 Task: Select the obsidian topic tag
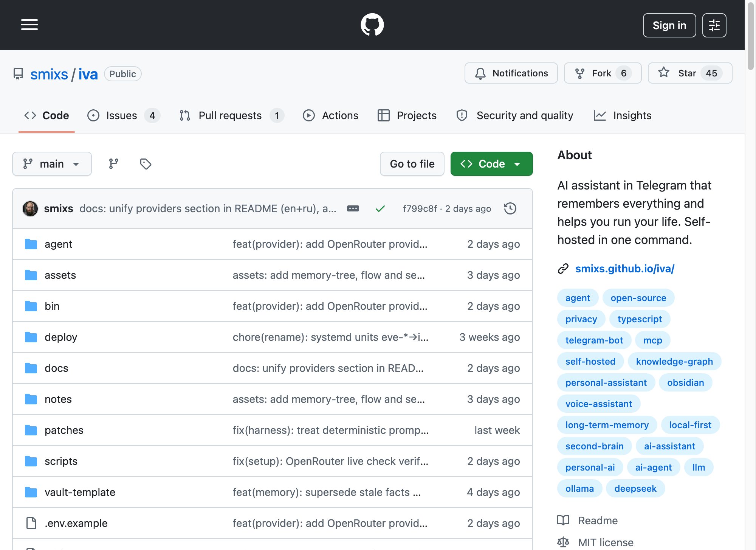point(685,382)
